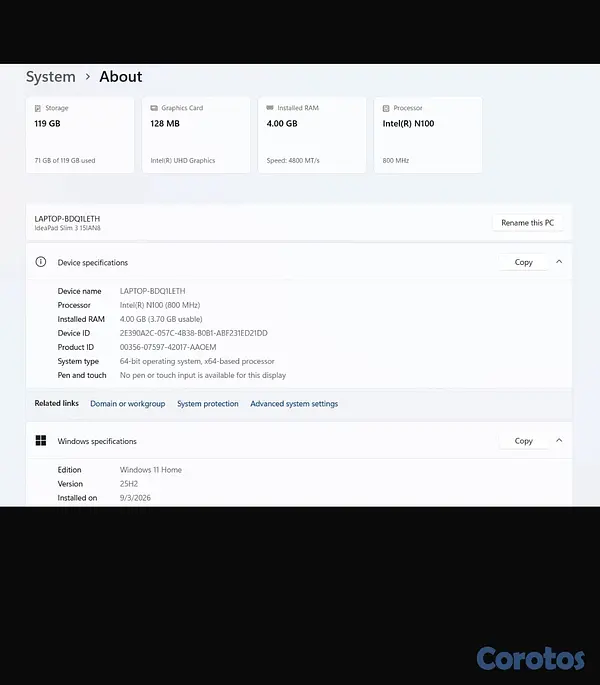Copy the Windows specifications
The image size is (600, 685).
[x=523, y=441]
